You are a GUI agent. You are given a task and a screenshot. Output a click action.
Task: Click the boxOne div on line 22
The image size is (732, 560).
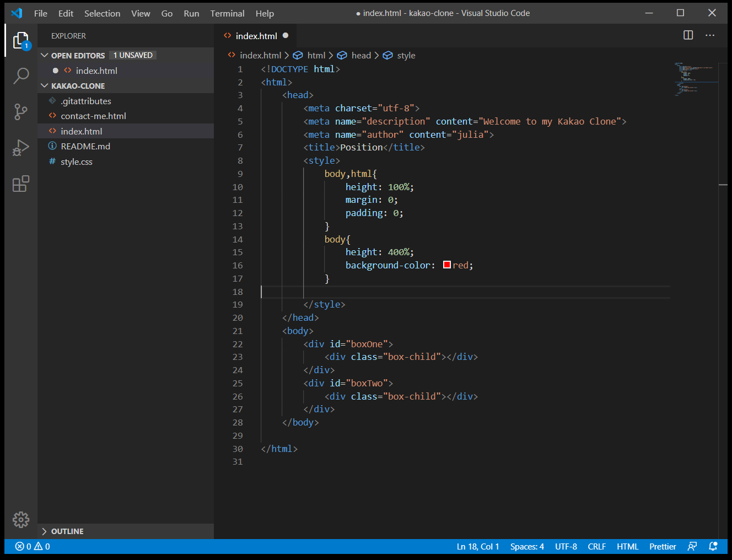tap(348, 344)
